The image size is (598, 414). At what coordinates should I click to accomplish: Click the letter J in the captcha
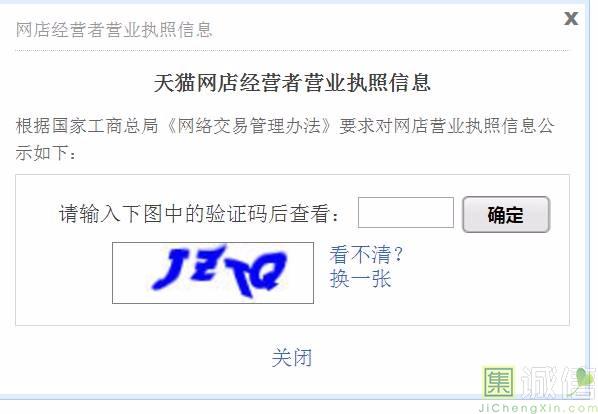[x=170, y=269]
